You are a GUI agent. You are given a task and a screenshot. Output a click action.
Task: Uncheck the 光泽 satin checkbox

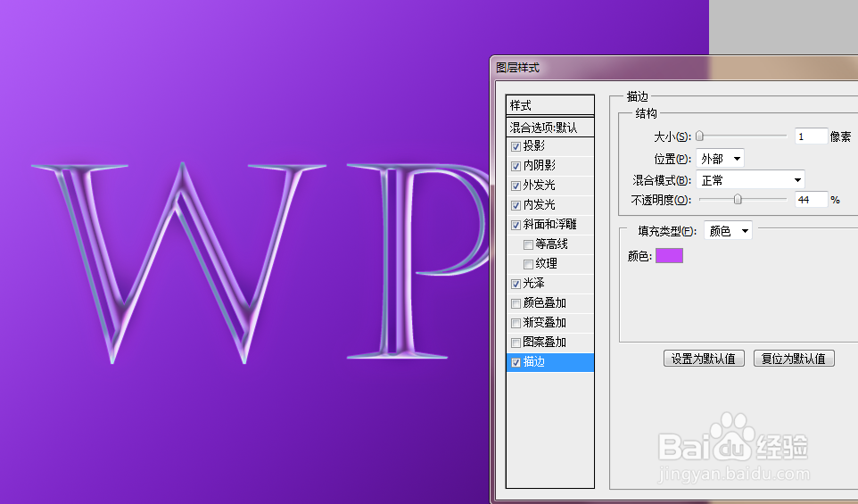(x=516, y=284)
